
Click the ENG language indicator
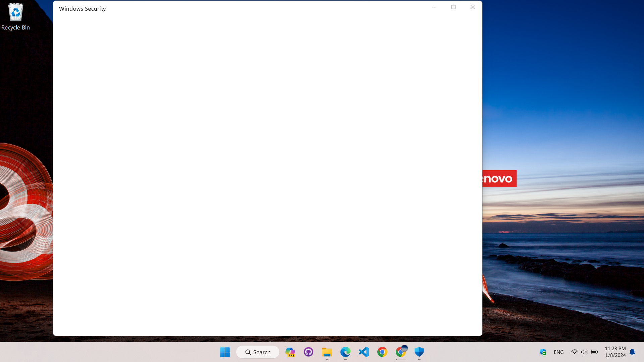(x=558, y=352)
